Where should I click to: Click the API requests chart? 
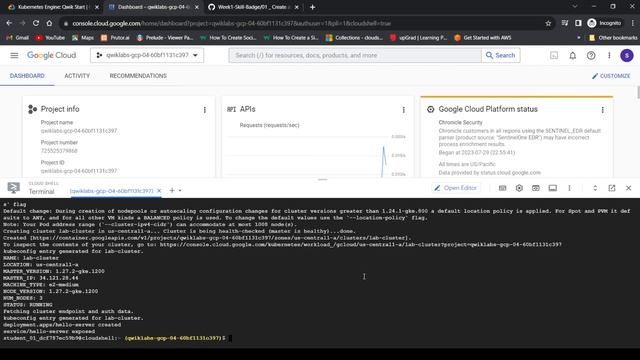pos(316,155)
